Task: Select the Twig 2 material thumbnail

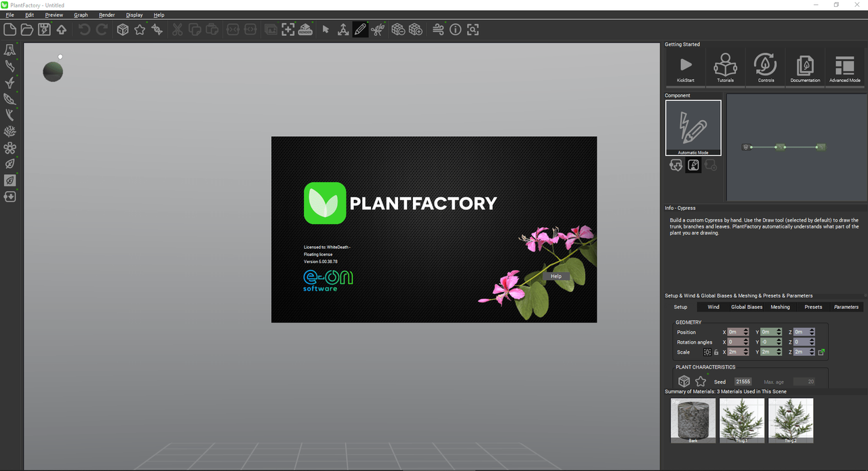Action: tap(791, 421)
